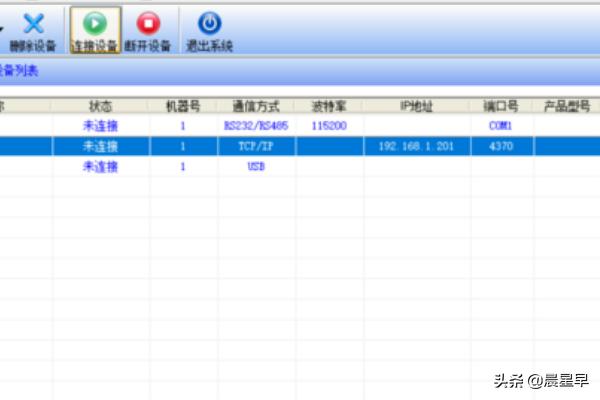The height and width of the screenshot is (400, 600).
Task: Click the 产品型号 column header
Action: click(x=566, y=105)
